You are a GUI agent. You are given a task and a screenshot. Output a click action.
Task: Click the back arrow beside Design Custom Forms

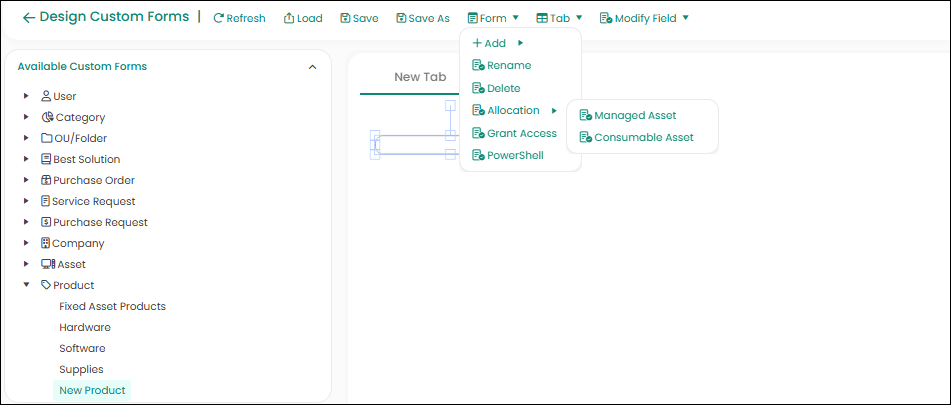click(28, 17)
